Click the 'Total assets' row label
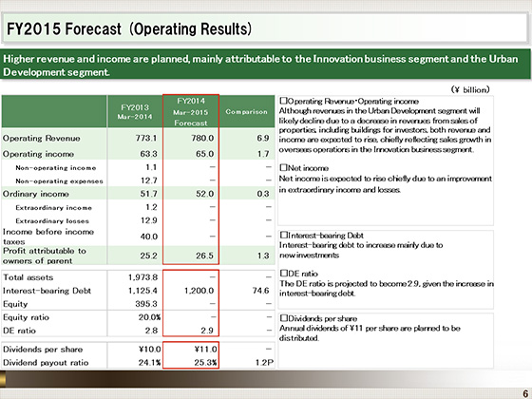The image size is (532, 399). (28, 277)
